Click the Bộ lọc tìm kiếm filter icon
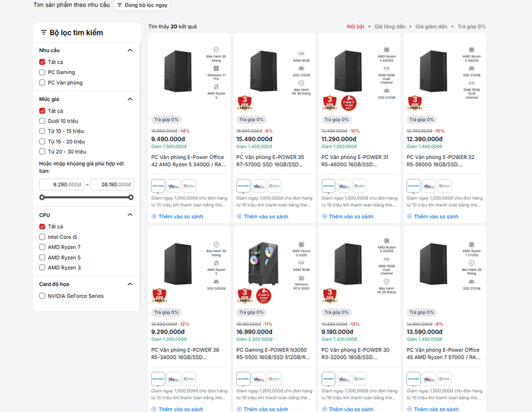 tap(43, 32)
